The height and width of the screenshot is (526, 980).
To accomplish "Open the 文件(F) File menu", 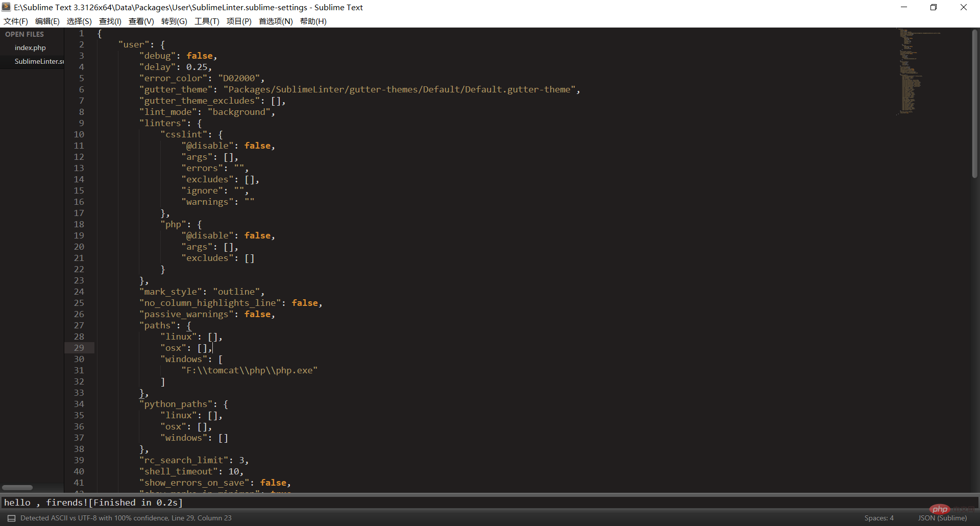I will [x=16, y=21].
